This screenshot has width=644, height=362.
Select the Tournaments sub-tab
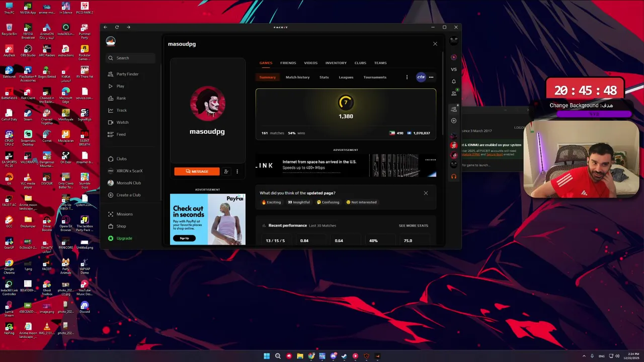click(375, 77)
